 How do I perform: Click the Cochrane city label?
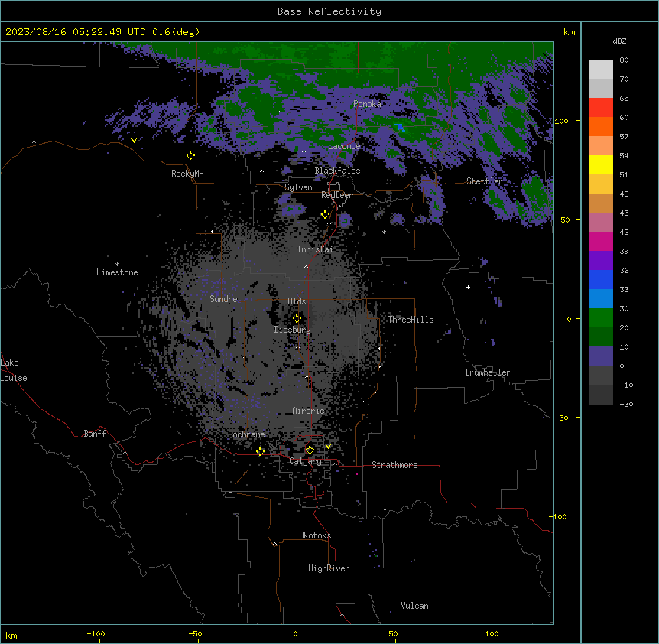(246, 434)
